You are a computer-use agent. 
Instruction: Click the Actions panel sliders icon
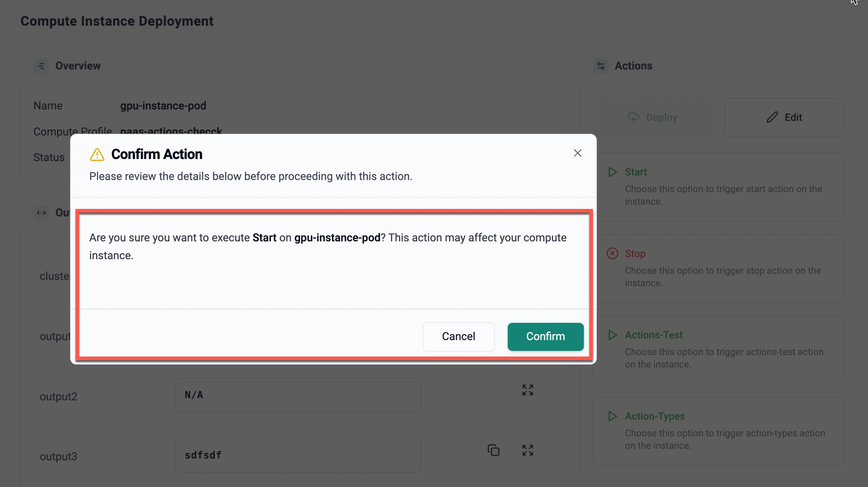tap(601, 66)
